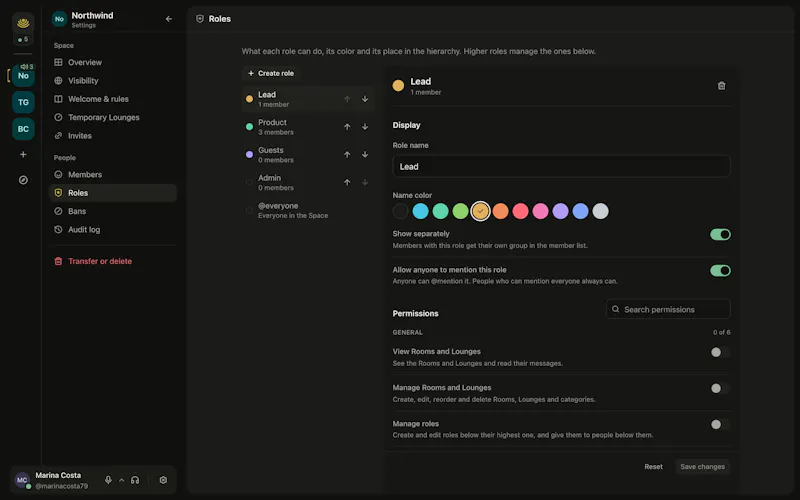
Task: Choose the light gray name color
Action: coord(601,211)
